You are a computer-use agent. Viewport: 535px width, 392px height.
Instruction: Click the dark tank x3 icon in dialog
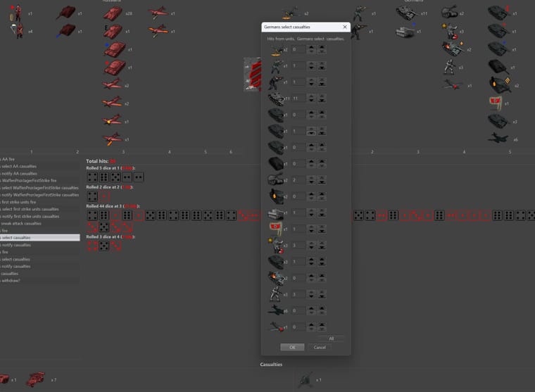pyautogui.click(x=277, y=262)
